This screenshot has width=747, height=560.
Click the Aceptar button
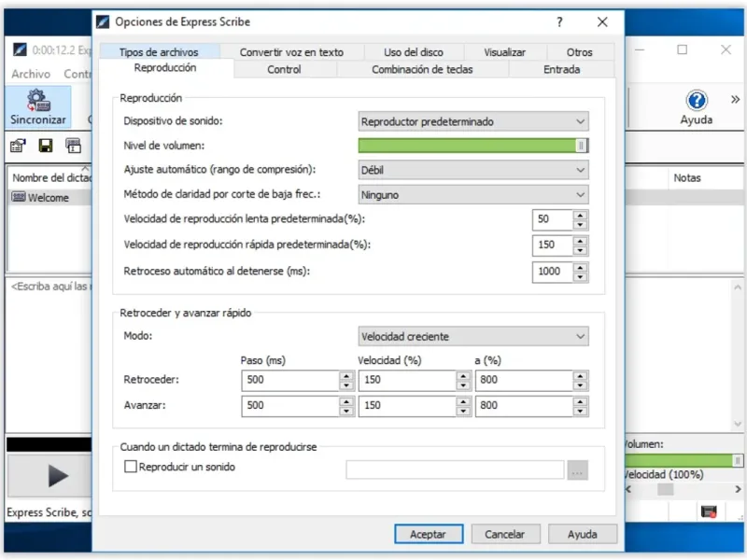[429, 534]
